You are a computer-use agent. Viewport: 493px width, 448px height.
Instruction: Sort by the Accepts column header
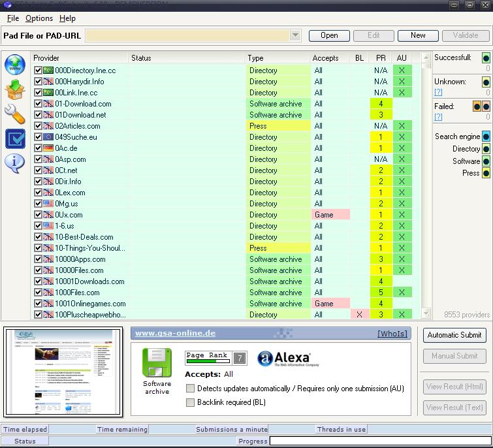(329, 58)
